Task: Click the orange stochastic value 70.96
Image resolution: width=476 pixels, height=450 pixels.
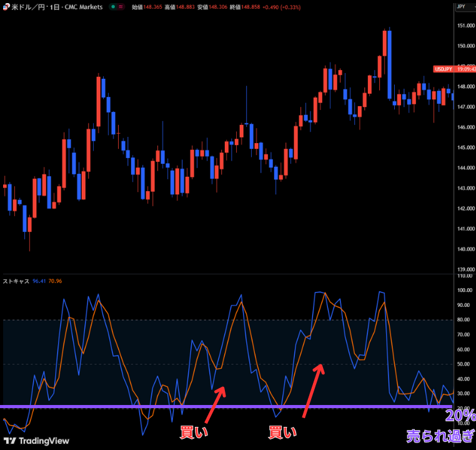Action: (55, 281)
